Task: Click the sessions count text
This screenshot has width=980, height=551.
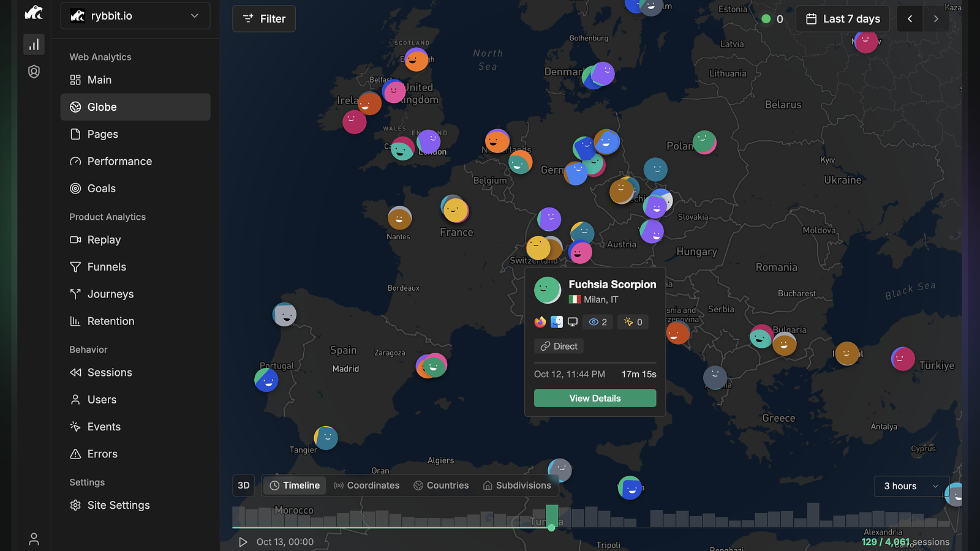Action: [905, 542]
